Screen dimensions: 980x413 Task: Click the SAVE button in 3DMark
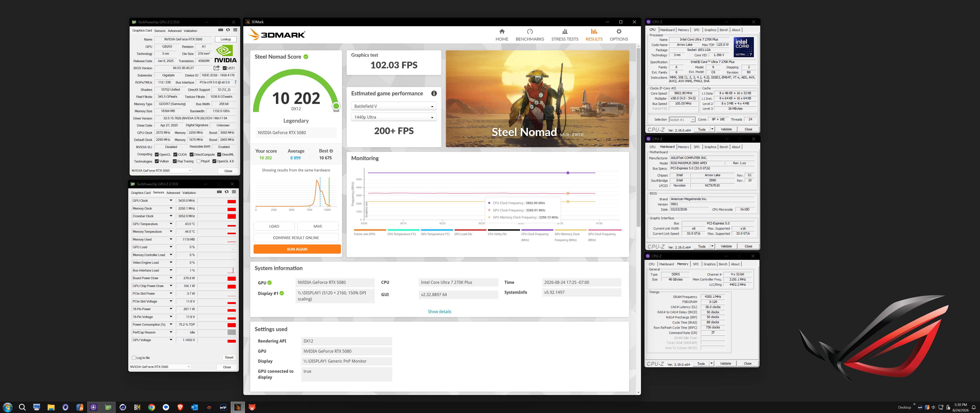pyautogui.click(x=318, y=226)
